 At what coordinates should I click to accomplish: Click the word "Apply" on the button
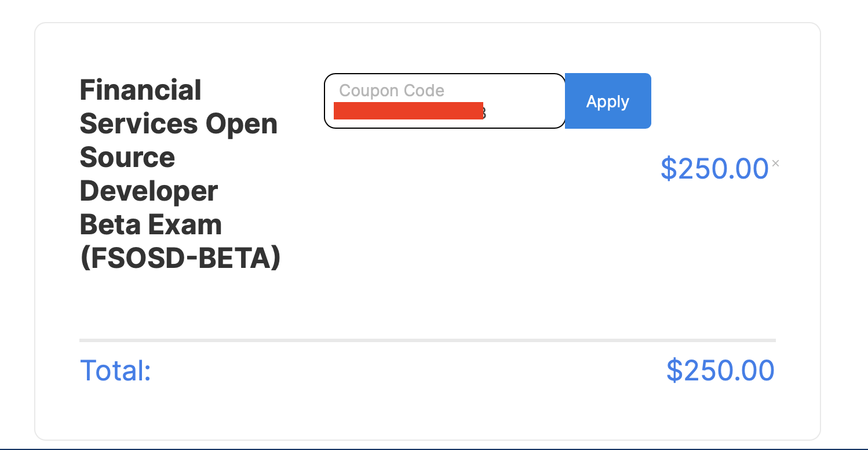click(x=608, y=101)
